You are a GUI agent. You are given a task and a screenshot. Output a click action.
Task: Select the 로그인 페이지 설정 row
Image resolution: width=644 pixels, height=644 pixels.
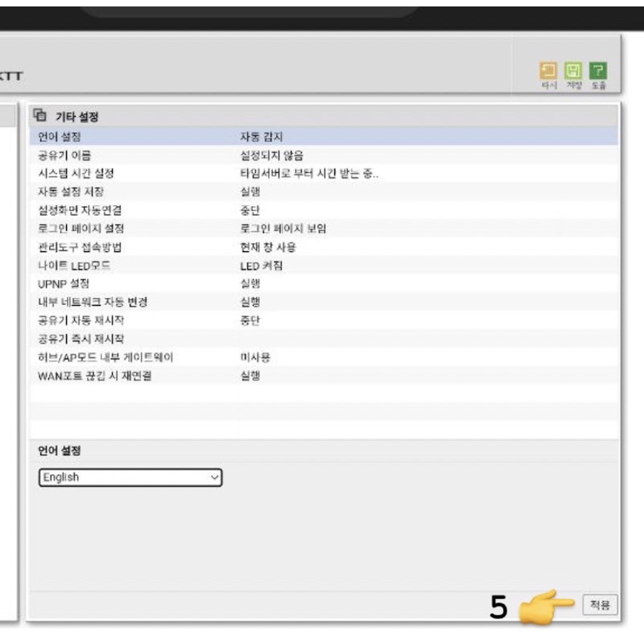pos(324,229)
